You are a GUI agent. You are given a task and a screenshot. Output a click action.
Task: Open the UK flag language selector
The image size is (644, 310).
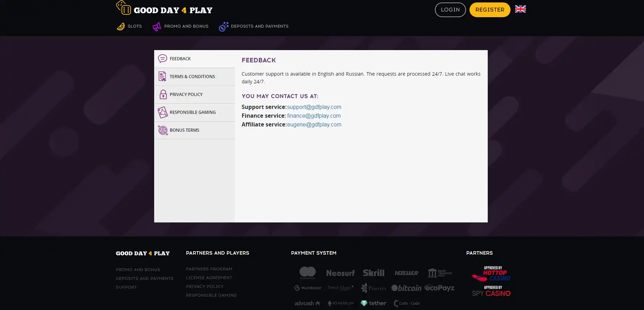point(520,9)
